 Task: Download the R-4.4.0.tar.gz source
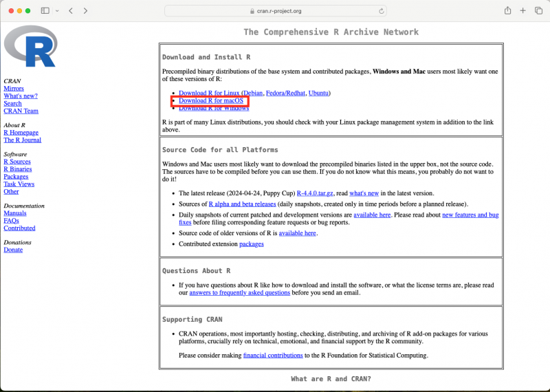click(x=315, y=193)
